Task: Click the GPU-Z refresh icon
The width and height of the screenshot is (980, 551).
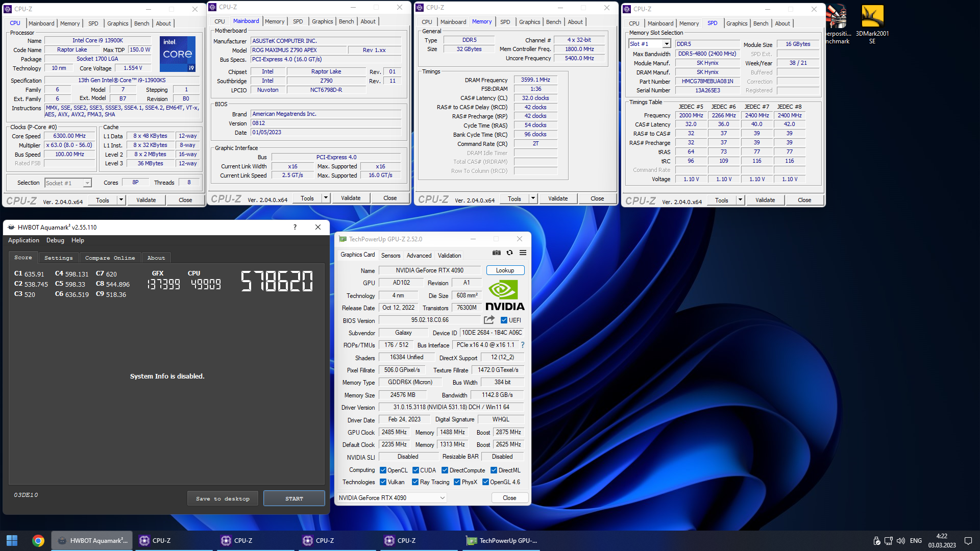Action: (x=509, y=253)
